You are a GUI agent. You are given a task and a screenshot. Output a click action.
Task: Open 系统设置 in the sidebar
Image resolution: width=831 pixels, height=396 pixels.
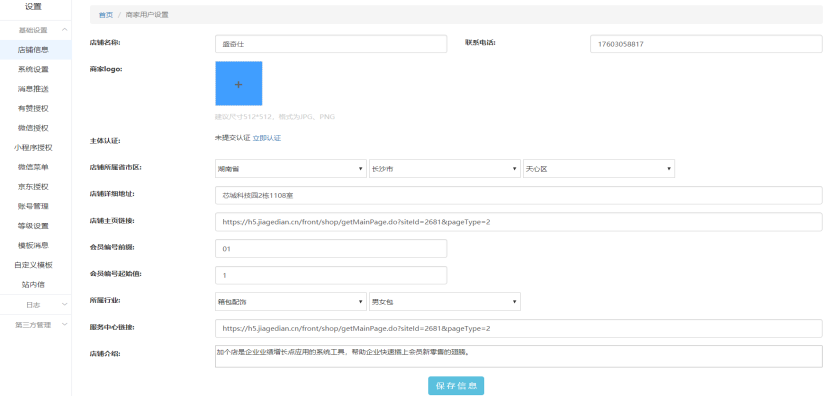pos(33,69)
